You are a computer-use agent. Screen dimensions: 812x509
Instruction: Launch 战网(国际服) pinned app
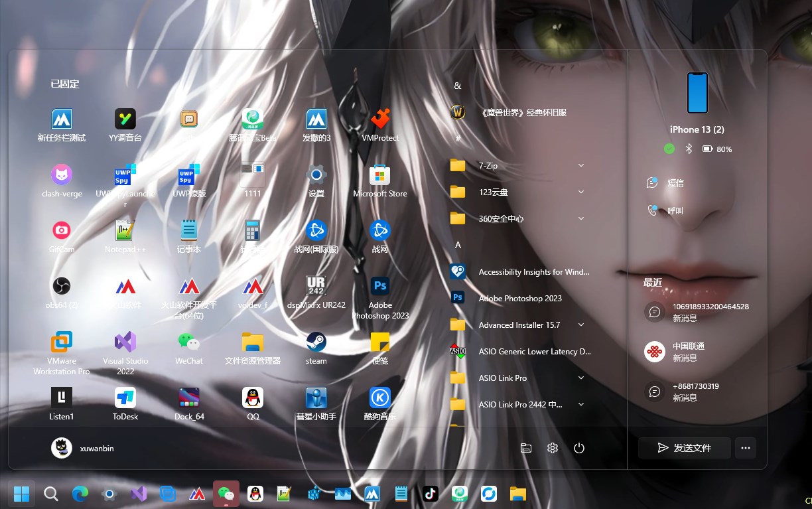(316, 237)
